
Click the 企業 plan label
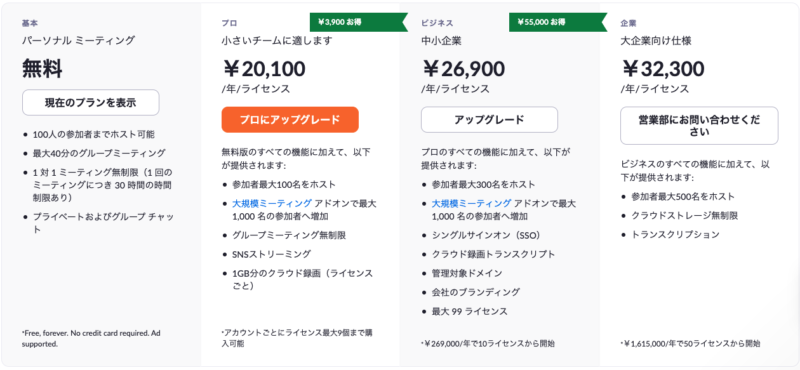click(628, 23)
